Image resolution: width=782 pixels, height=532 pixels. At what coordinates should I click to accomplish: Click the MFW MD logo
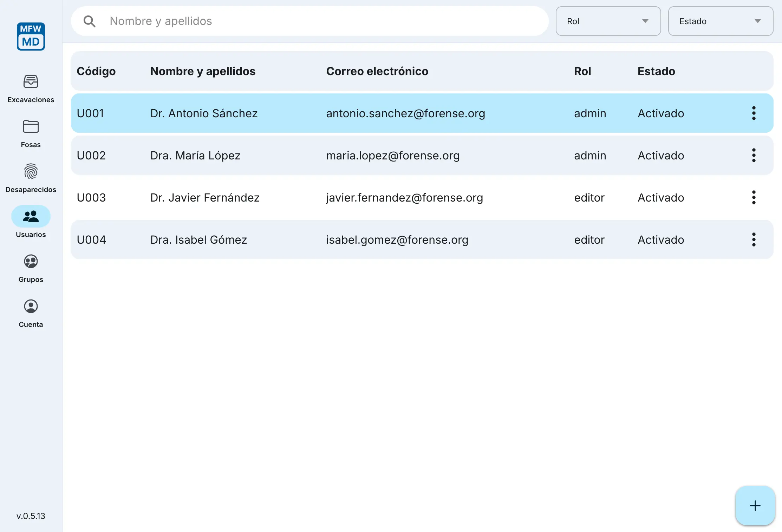tap(31, 37)
